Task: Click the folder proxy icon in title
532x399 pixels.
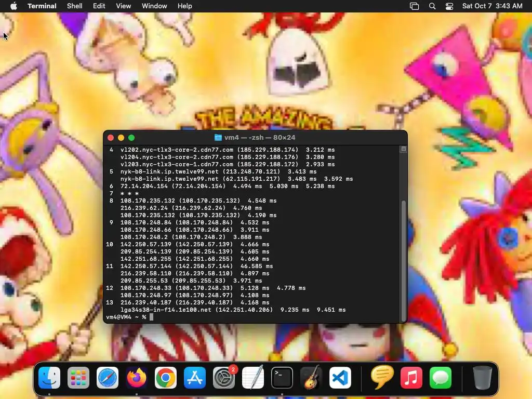Action: point(218,137)
